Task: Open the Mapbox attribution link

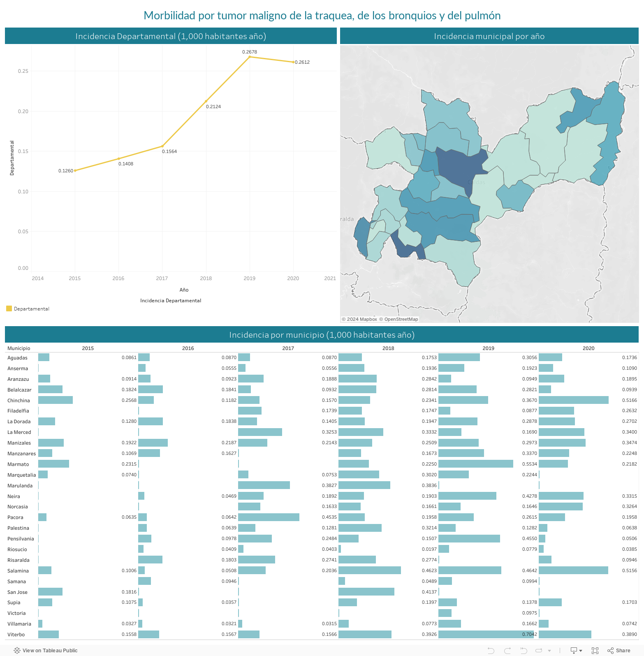Action: (x=359, y=319)
